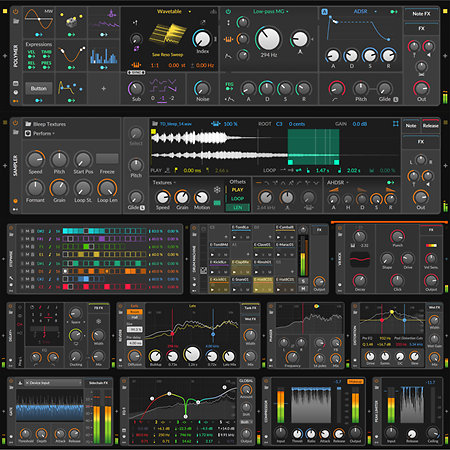Viewport: 450px width, 450px height.
Task: Open the blue Steps modulator bar graph
Action: click(104, 56)
